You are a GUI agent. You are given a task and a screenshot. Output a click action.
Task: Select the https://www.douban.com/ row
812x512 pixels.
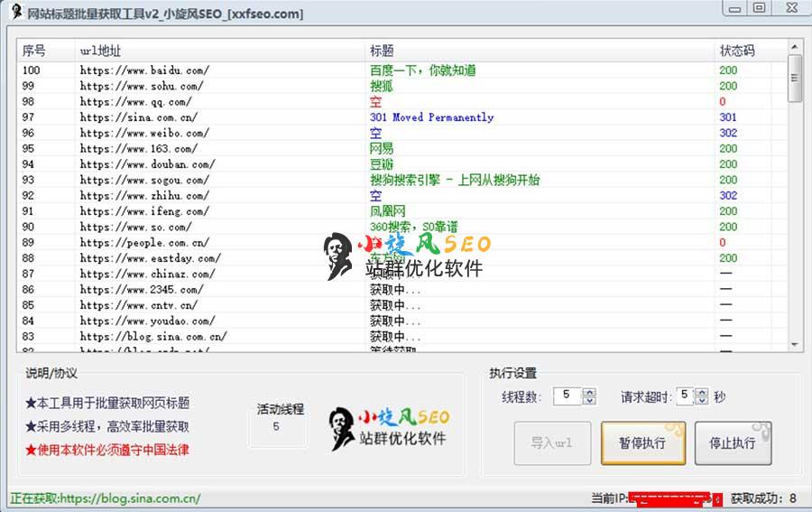[401, 164]
